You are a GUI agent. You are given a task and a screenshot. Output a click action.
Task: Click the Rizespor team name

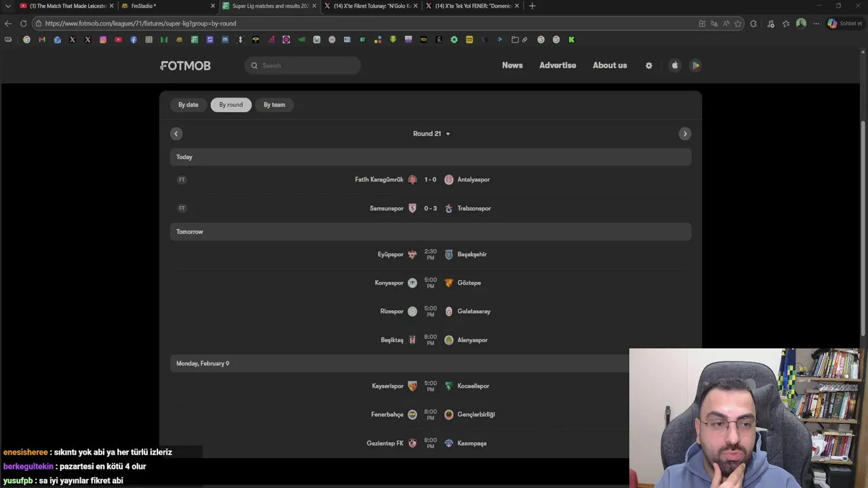(x=392, y=311)
